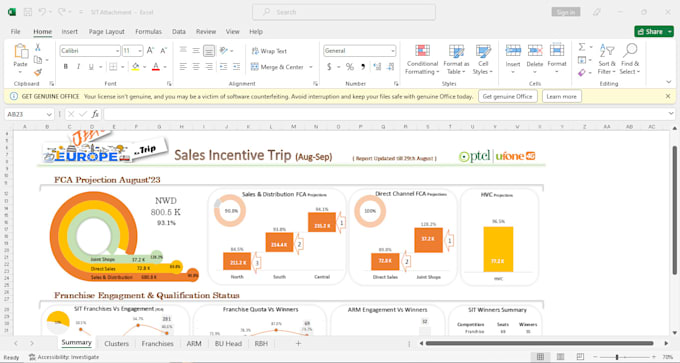Click the Increase Decimal icon
This screenshot has width=680, height=363.
[377, 67]
